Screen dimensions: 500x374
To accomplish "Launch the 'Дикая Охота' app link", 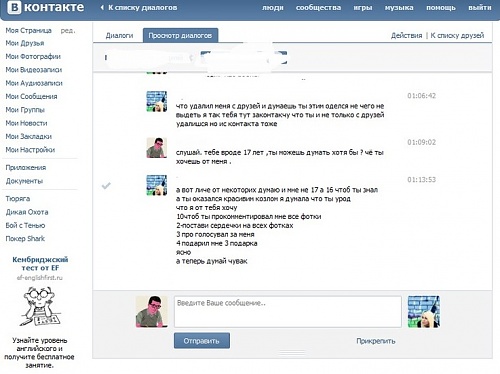I will pos(27,212).
